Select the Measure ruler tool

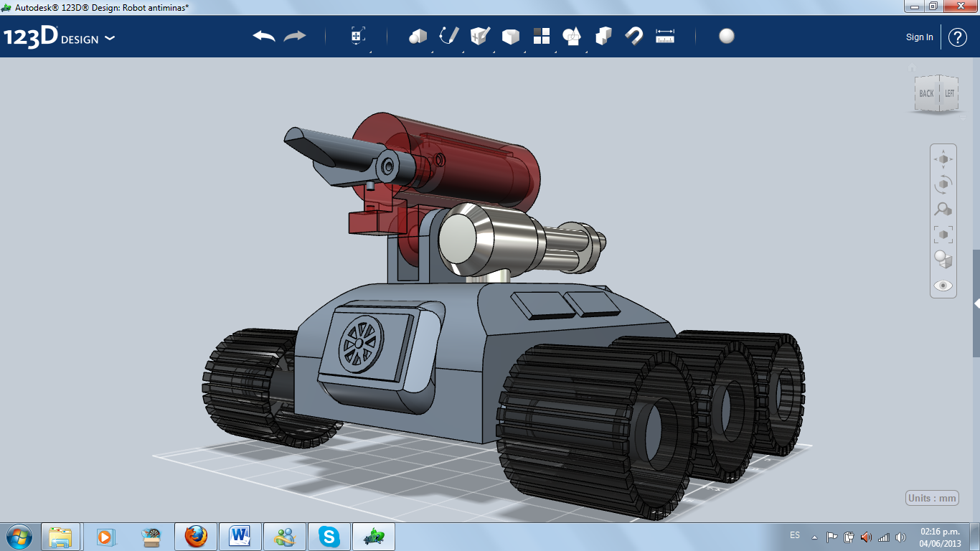pos(665,36)
